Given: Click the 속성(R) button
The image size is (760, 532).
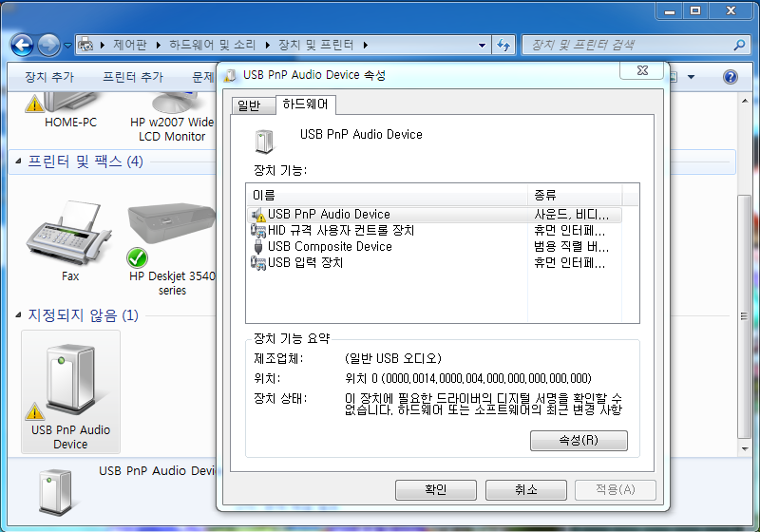Looking at the screenshot, I should click(x=578, y=441).
